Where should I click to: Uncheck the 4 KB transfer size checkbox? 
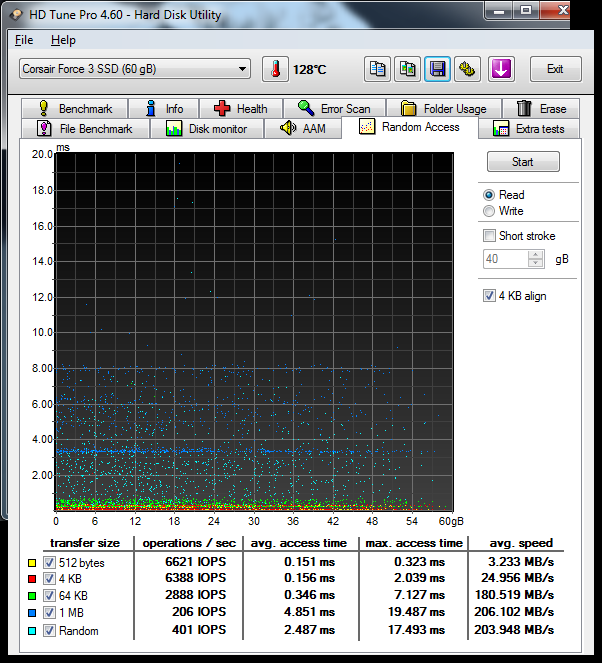click(49, 578)
